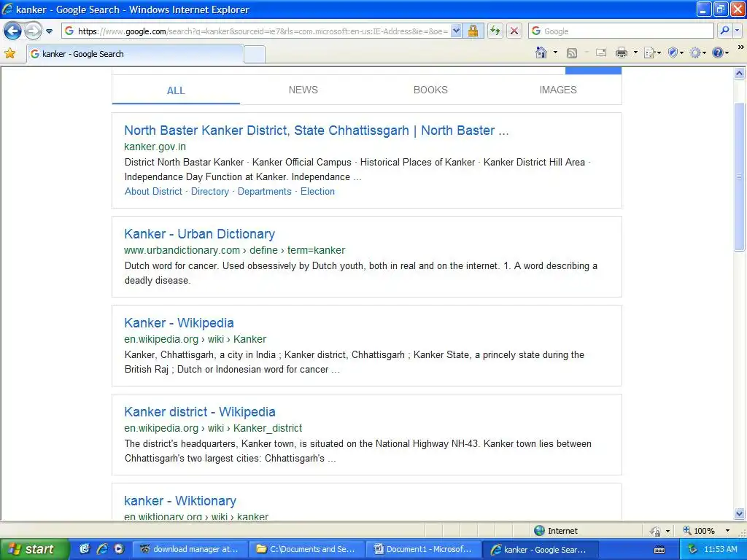The height and width of the screenshot is (560, 747).
Task: Click the security lock icon
Action: 473,31
